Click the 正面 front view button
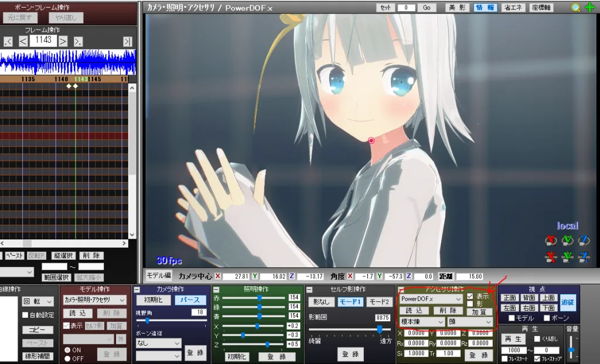 tap(509, 298)
